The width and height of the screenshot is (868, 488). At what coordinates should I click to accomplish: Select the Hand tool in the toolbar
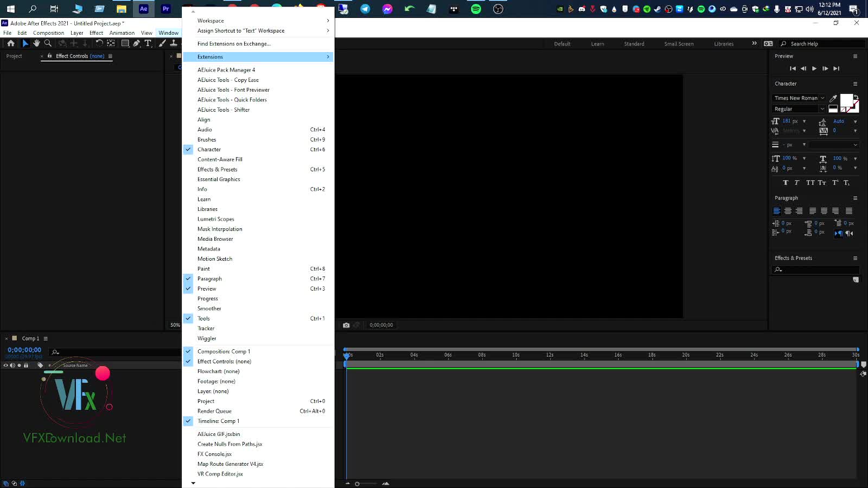tap(36, 43)
